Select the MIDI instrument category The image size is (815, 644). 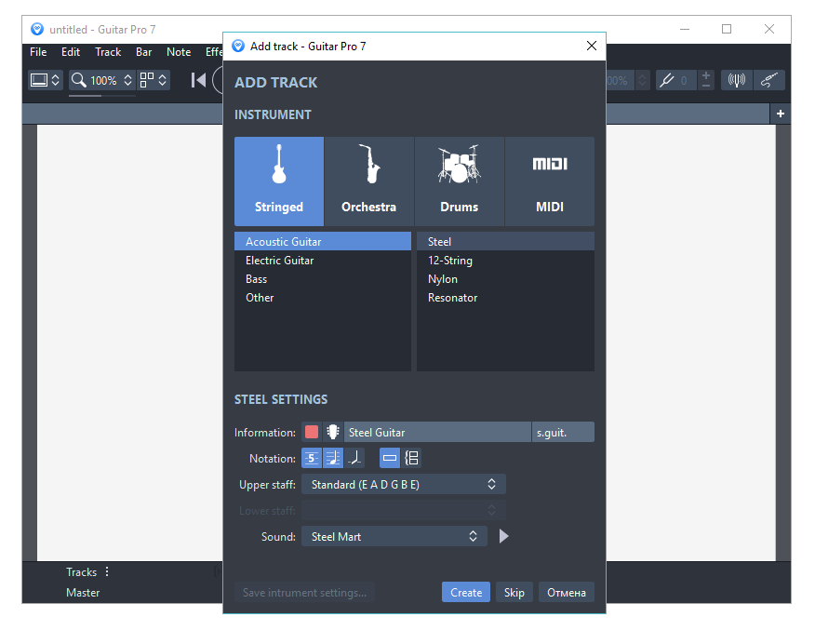[549, 181]
